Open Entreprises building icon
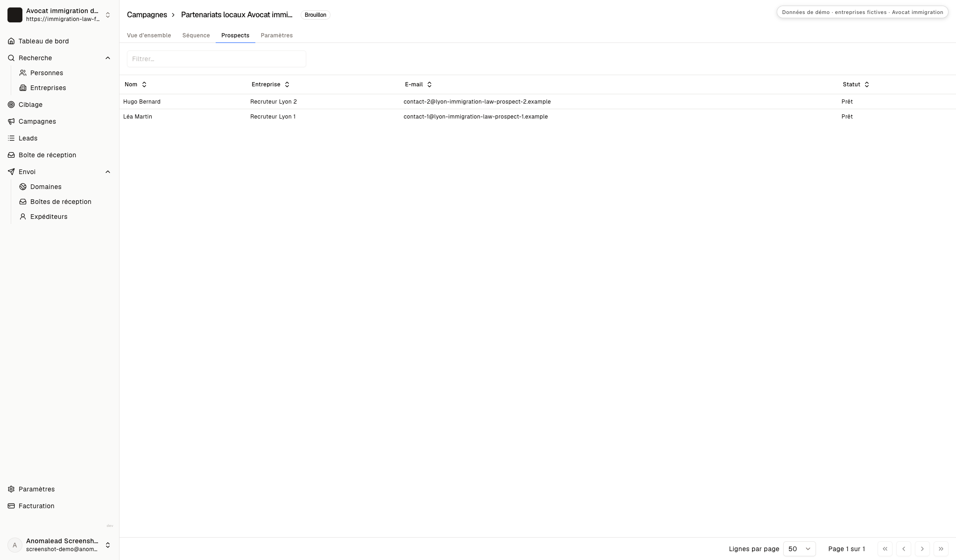The width and height of the screenshot is (956, 560). coord(23,88)
